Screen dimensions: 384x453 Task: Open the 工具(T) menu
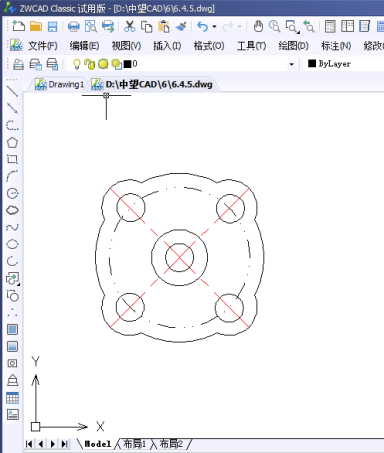point(251,46)
